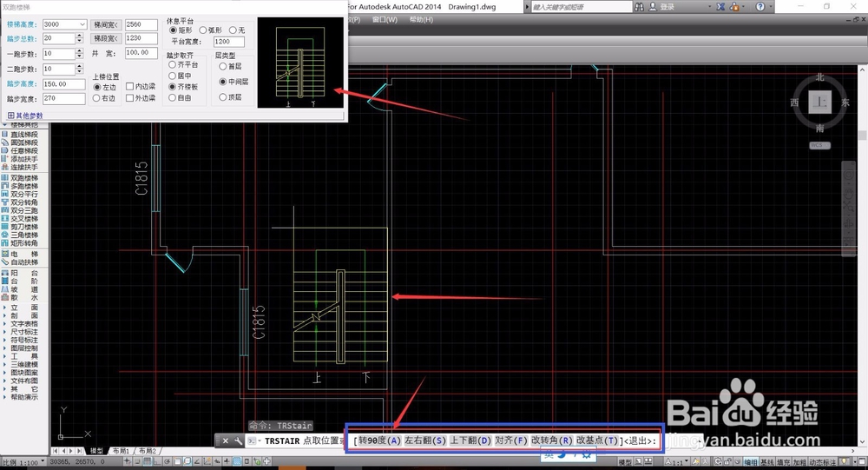Image resolution: width=868 pixels, height=470 pixels.
Task: Choose the 坡道 ramp tool
Action: click(x=20, y=289)
